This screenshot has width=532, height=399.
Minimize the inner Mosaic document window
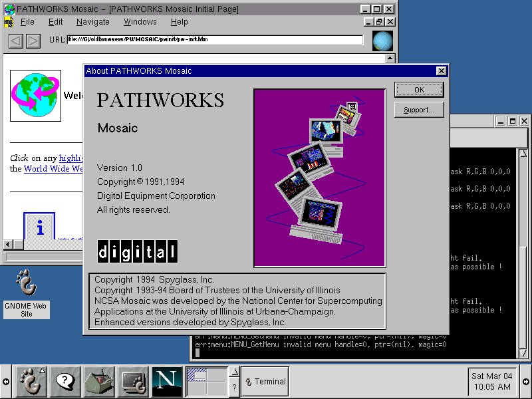tap(369, 22)
